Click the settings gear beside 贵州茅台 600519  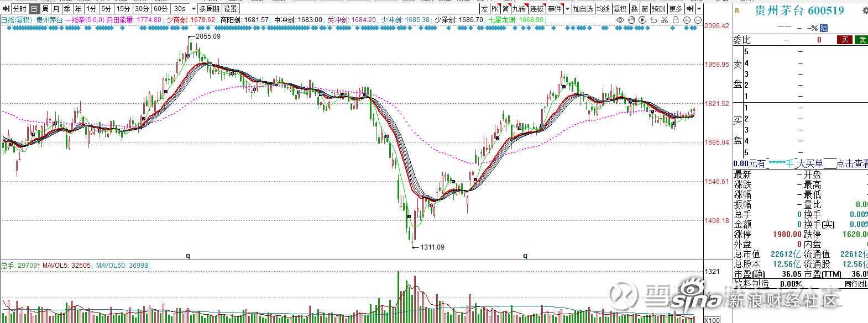(865, 10)
